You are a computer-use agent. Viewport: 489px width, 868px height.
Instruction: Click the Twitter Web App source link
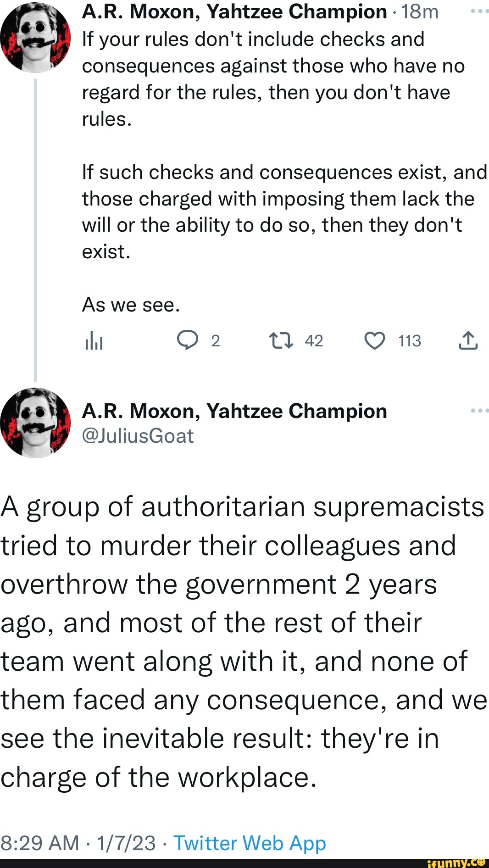[x=250, y=843]
